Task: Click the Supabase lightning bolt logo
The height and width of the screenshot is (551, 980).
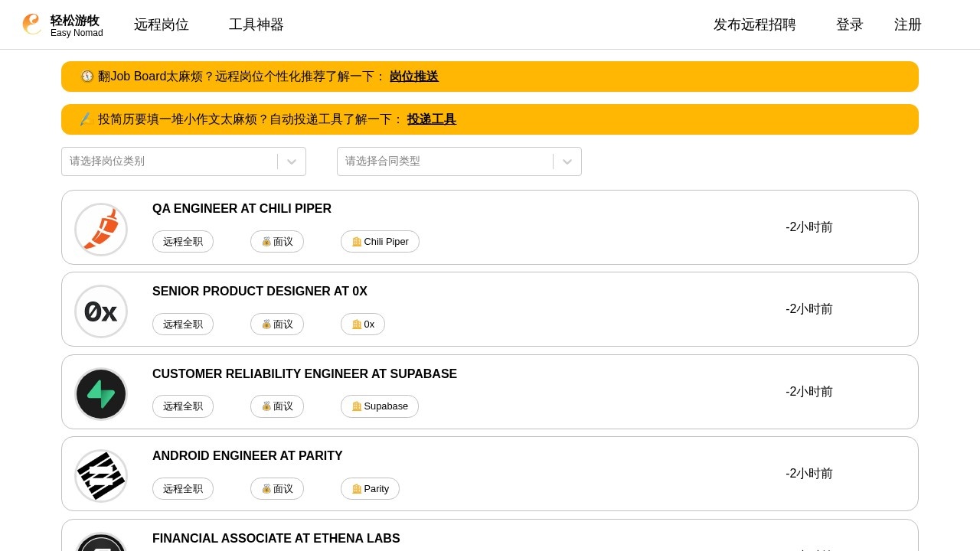Action: coord(101,394)
